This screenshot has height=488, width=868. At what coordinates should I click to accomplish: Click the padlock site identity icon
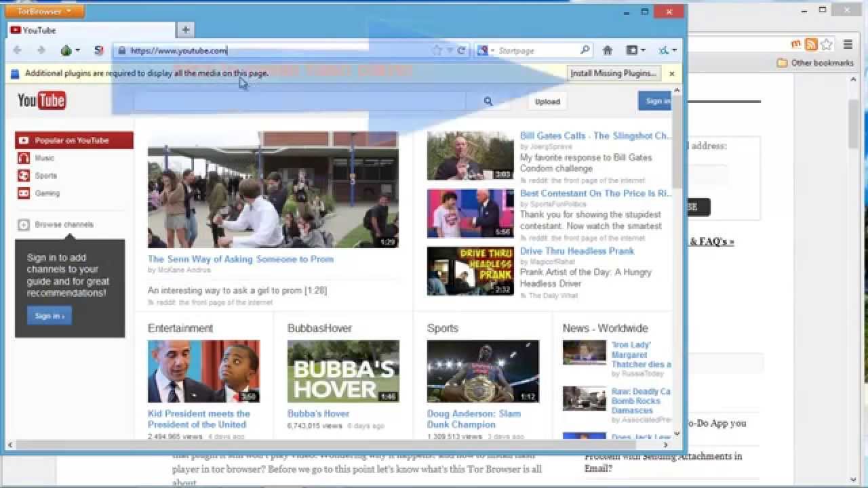[x=121, y=50]
